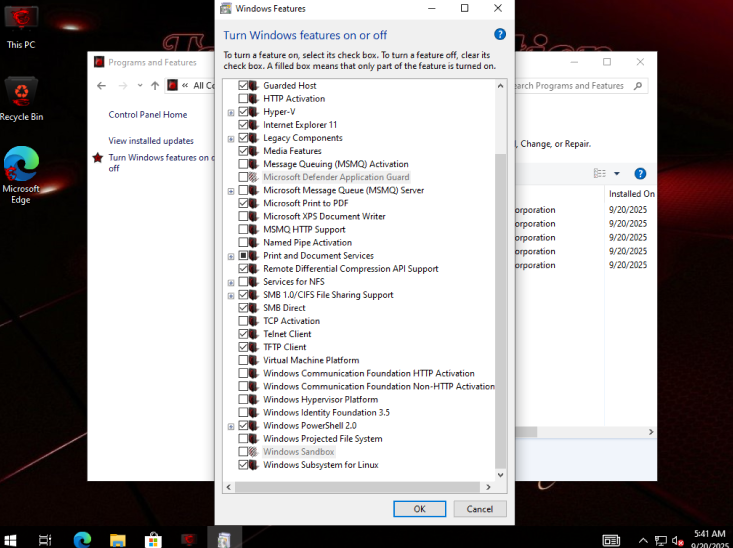Uncheck Microsoft Print to PDF

[243, 203]
